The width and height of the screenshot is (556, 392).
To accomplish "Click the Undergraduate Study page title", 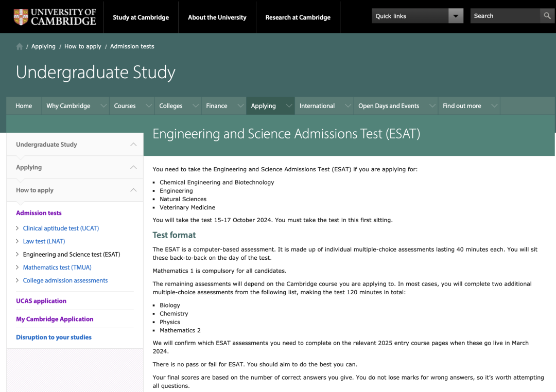I will 96,73.
